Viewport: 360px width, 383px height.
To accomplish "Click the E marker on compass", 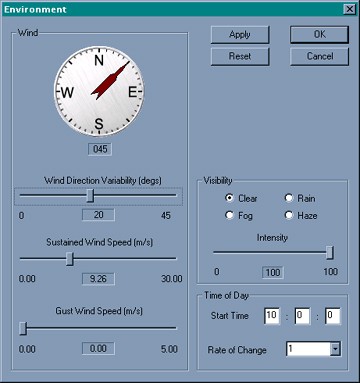I will tap(133, 92).
